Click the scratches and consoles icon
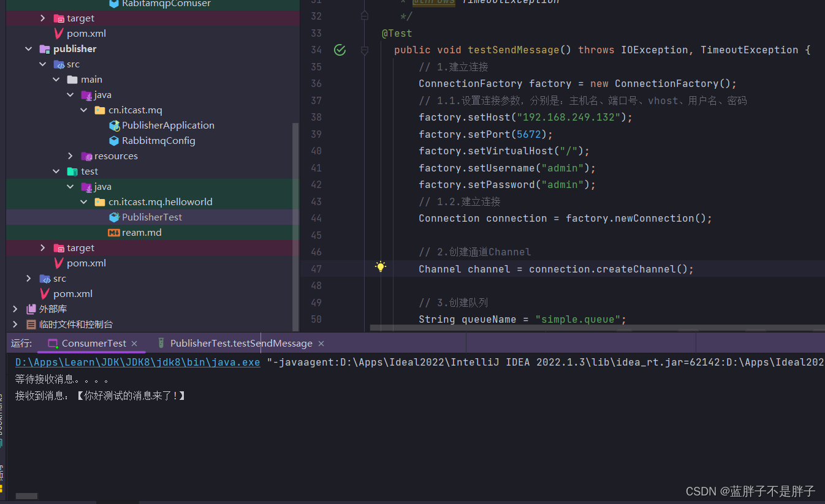The width and height of the screenshot is (825, 504). 31,325
